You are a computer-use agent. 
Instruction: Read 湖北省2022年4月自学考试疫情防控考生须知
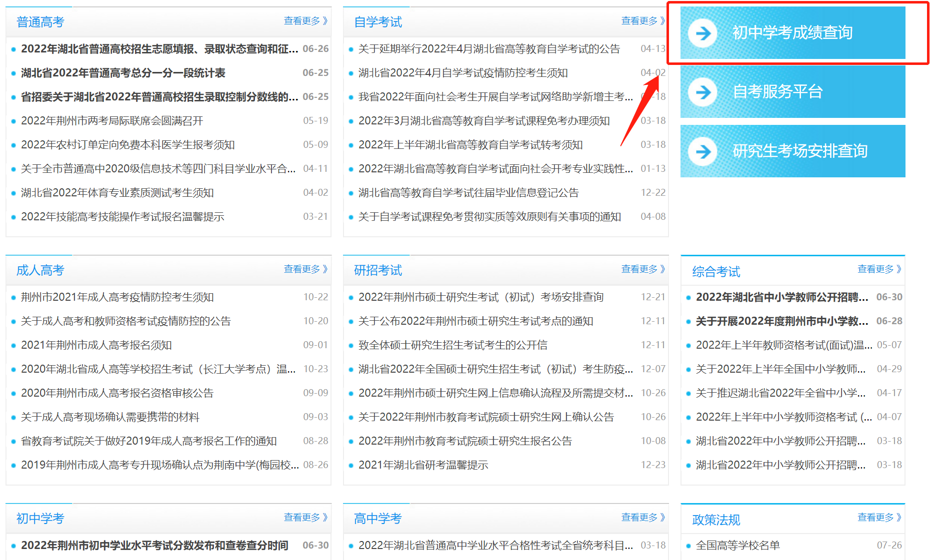(x=463, y=73)
